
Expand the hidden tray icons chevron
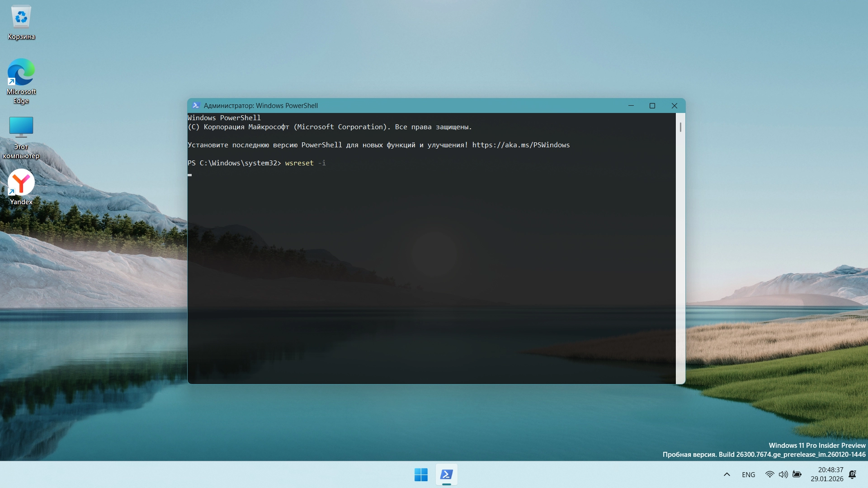pyautogui.click(x=727, y=474)
